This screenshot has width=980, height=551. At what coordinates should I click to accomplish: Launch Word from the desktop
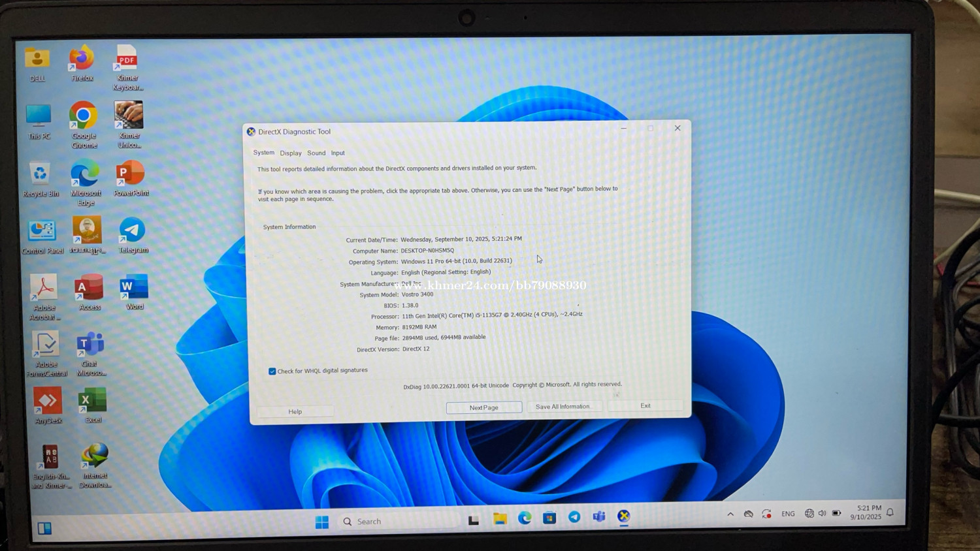click(134, 291)
